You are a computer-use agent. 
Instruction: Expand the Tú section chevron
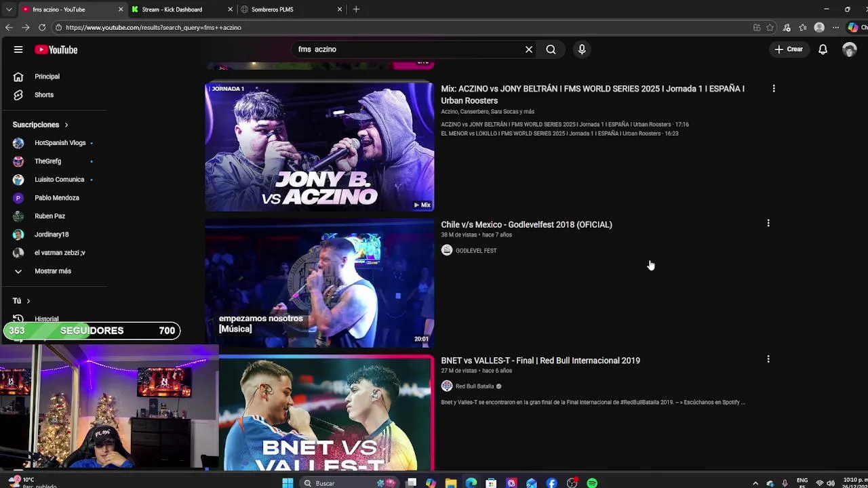click(28, 301)
